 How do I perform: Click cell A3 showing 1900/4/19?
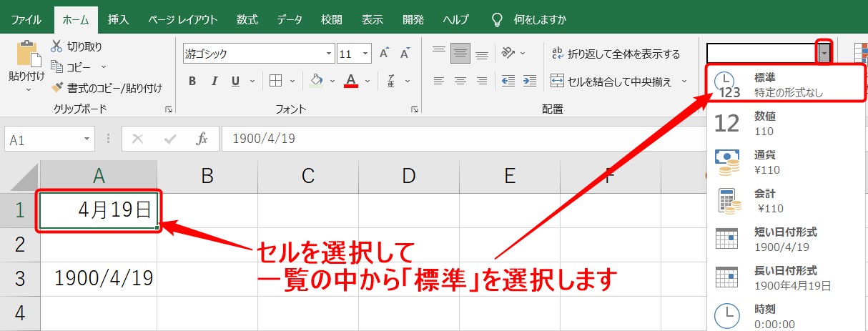tap(99, 278)
